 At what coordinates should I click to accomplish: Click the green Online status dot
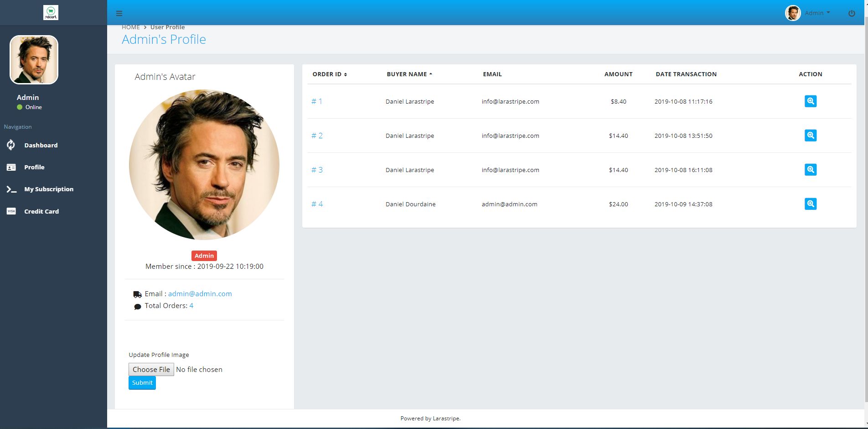pyautogui.click(x=20, y=107)
